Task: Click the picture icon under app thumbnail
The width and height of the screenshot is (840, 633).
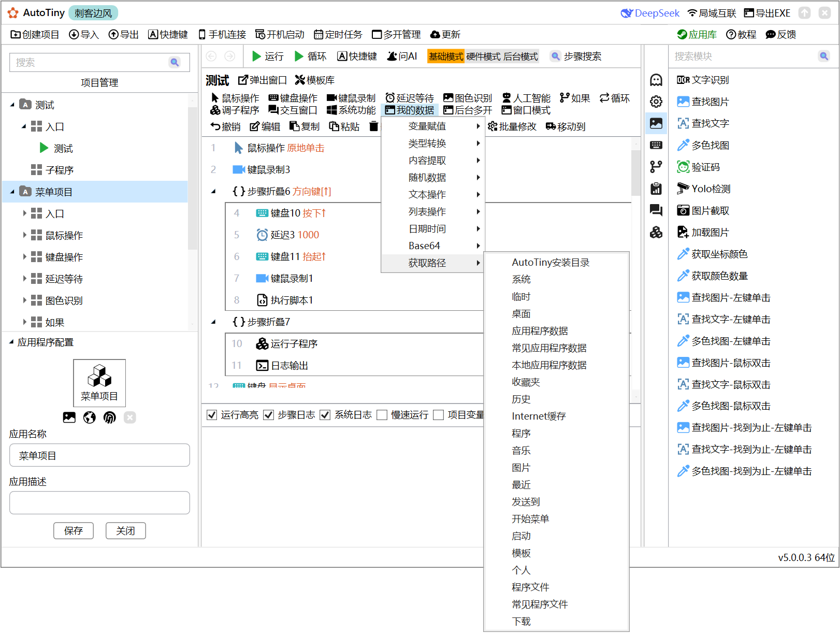Action: (x=69, y=418)
